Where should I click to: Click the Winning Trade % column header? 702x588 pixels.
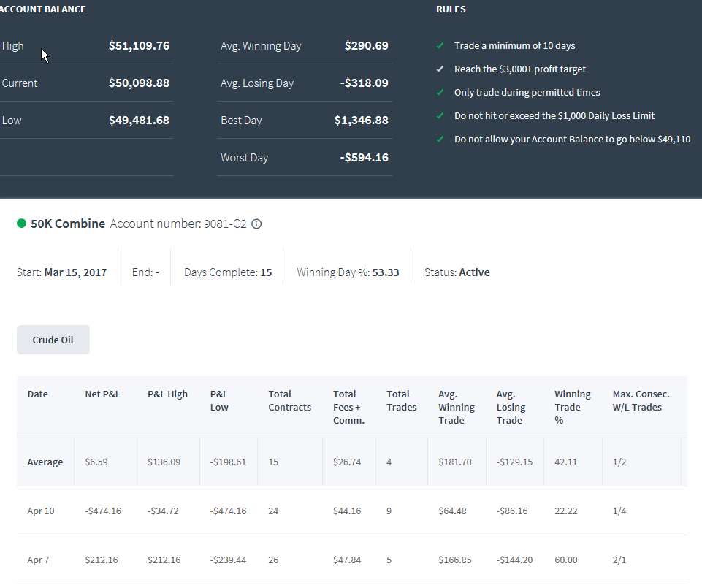coord(573,407)
